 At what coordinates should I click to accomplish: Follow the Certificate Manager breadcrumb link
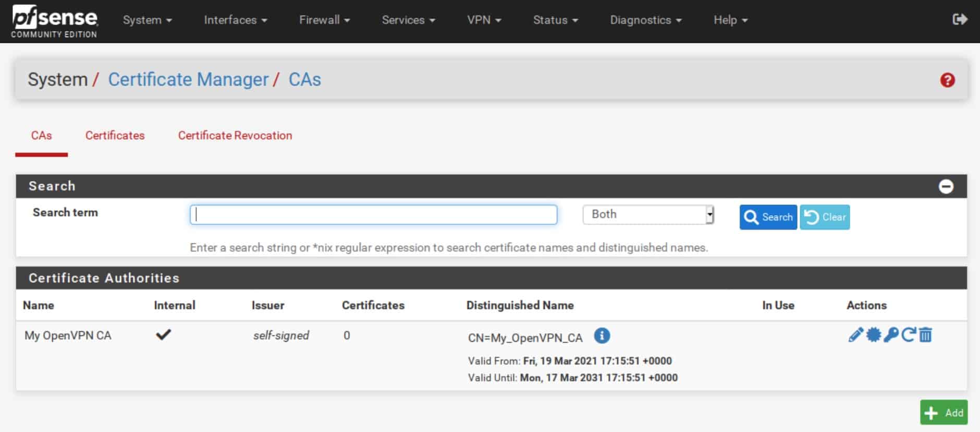pos(188,80)
